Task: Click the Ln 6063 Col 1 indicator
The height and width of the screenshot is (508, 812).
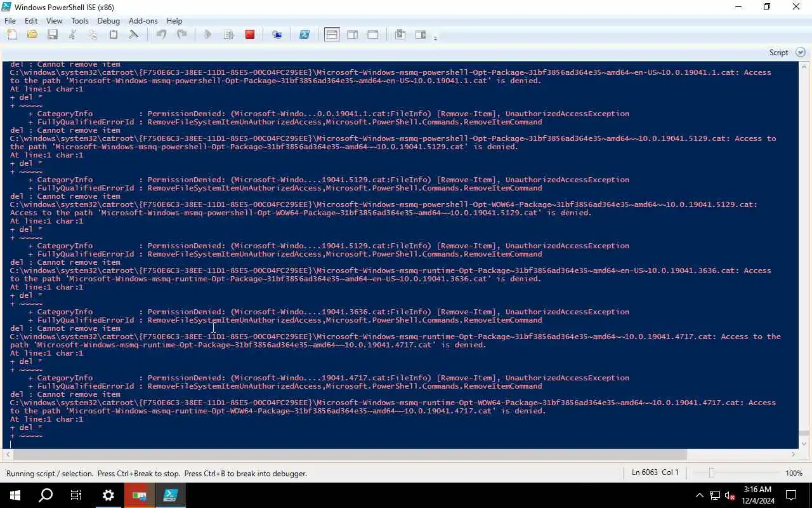Action: coord(655,472)
